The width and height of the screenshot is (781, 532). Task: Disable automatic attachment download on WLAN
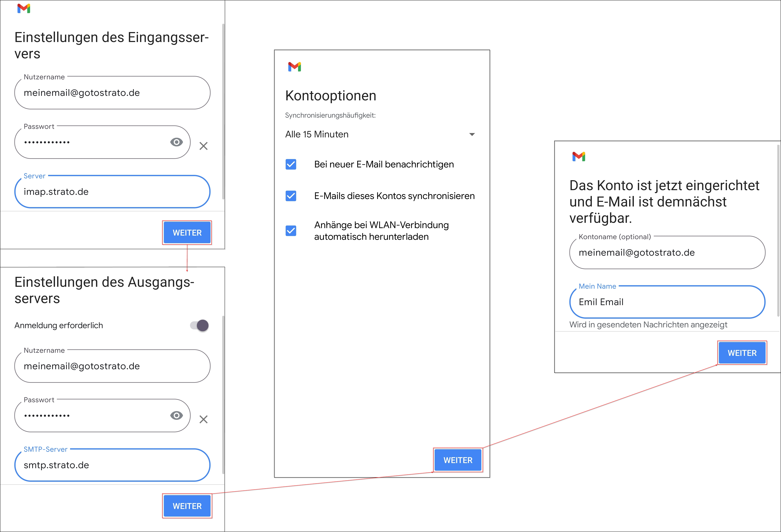pyautogui.click(x=291, y=231)
